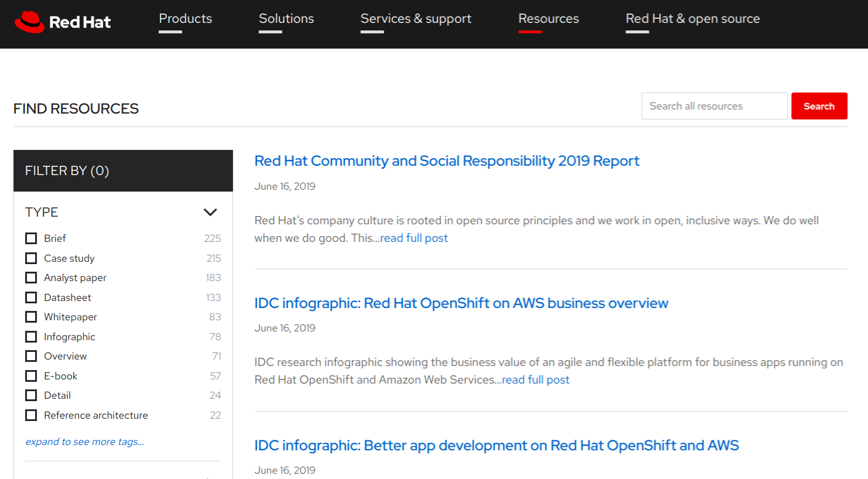
Task: Open Better app development on OpenShift infographic
Action: 497,445
